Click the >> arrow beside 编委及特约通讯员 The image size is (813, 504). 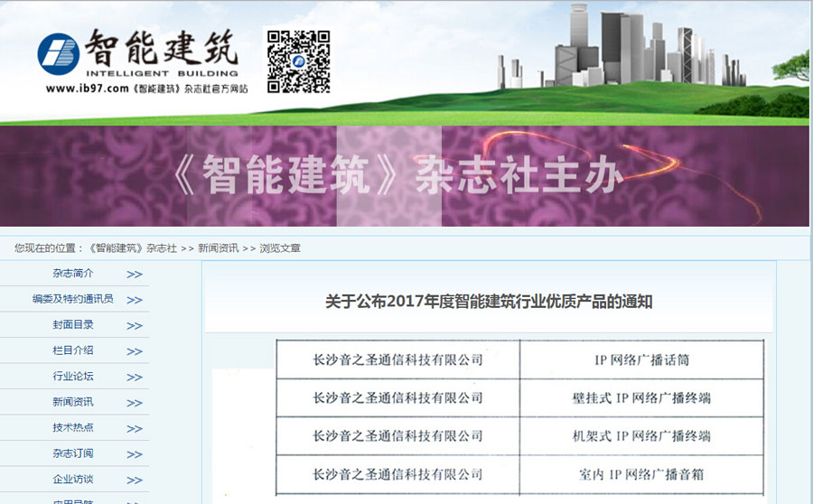coord(135,300)
